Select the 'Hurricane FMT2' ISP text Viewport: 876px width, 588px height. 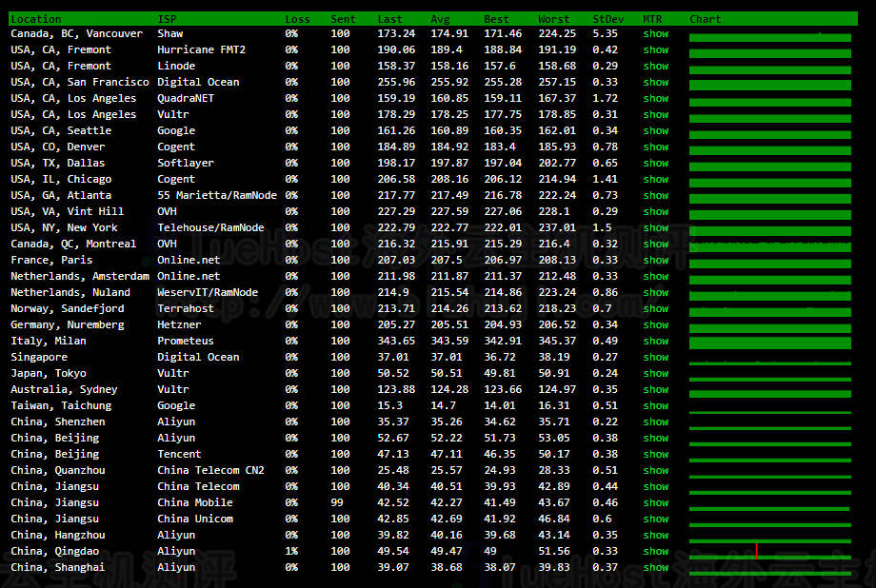point(201,49)
